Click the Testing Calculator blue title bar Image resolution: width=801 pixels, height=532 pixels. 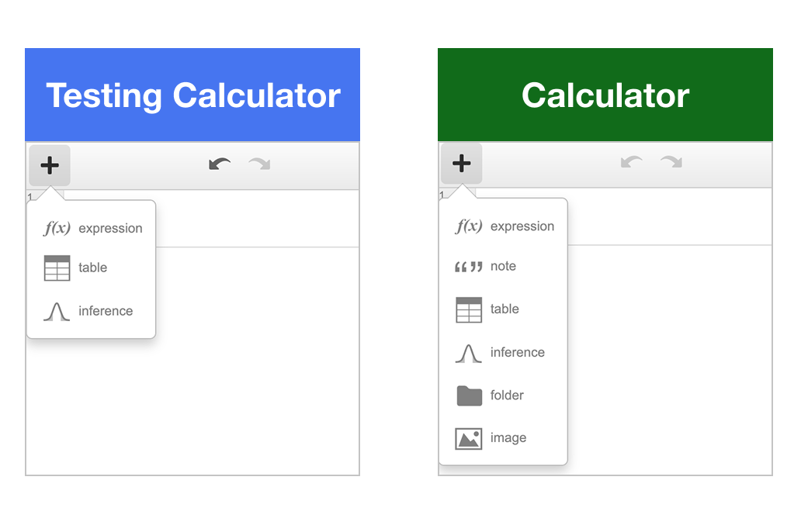pyautogui.click(x=192, y=94)
